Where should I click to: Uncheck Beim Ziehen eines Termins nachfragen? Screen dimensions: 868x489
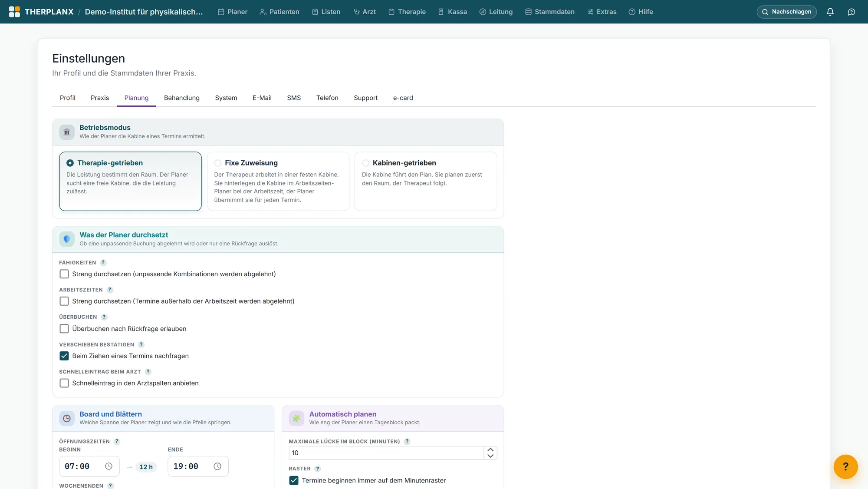(64, 356)
